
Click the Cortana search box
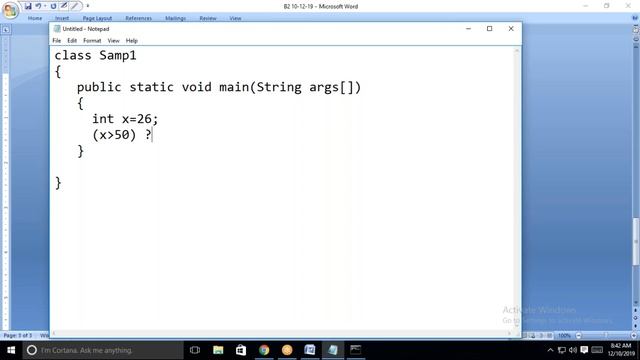[x=103, y=350]
